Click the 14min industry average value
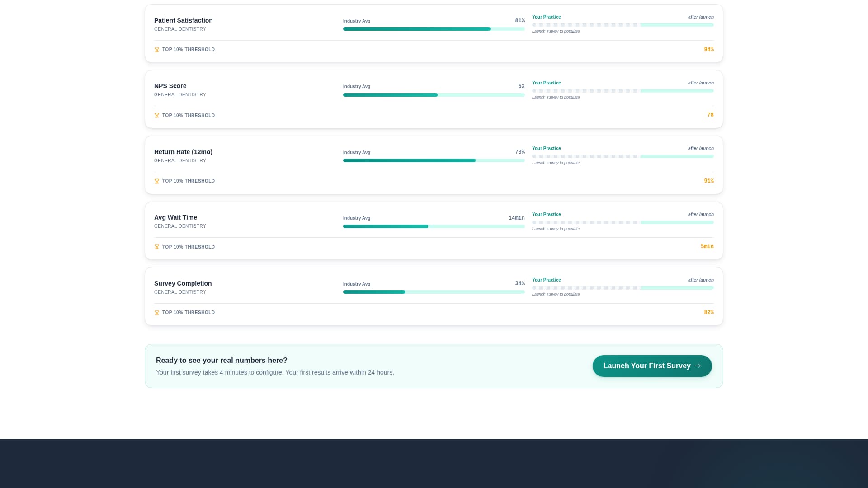 pos(517,218)
